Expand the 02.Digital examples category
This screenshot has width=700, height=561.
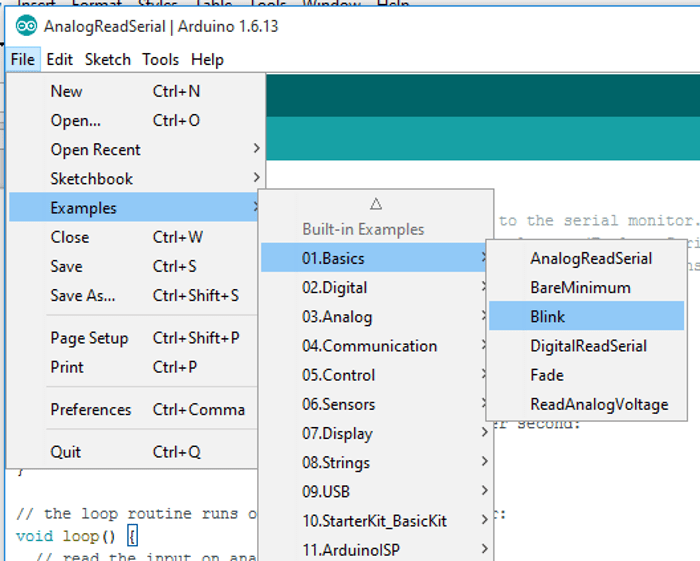(375, 287)
